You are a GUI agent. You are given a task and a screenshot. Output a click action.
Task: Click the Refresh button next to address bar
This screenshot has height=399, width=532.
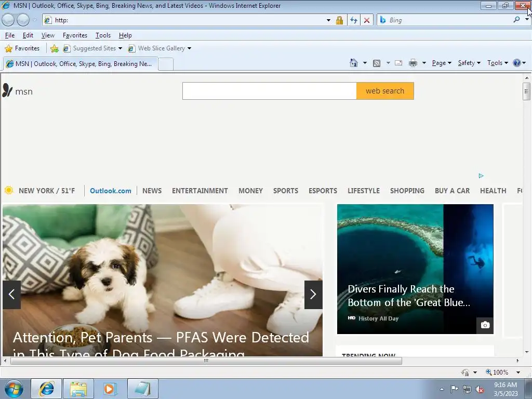click(x=353, y=20)
